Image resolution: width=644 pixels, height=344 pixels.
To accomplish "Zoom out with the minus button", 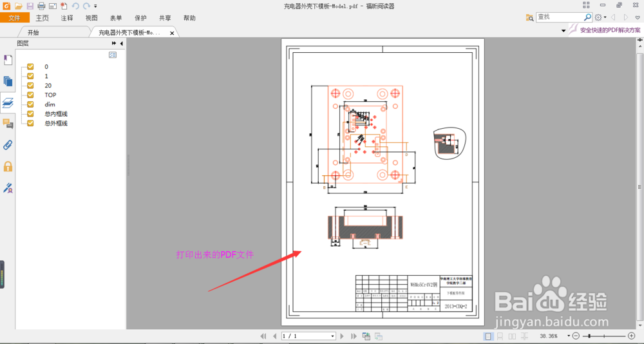I will click(x=576, y=336).
